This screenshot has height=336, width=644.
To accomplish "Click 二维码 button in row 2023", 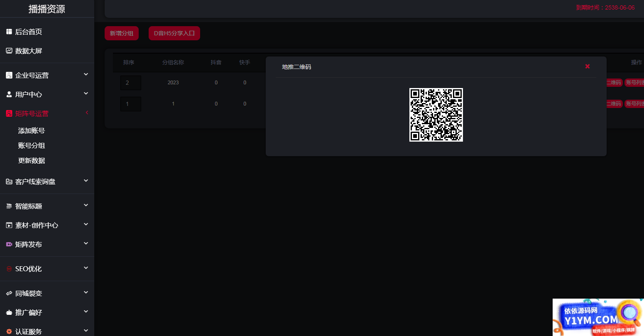I will pos(614,83).
